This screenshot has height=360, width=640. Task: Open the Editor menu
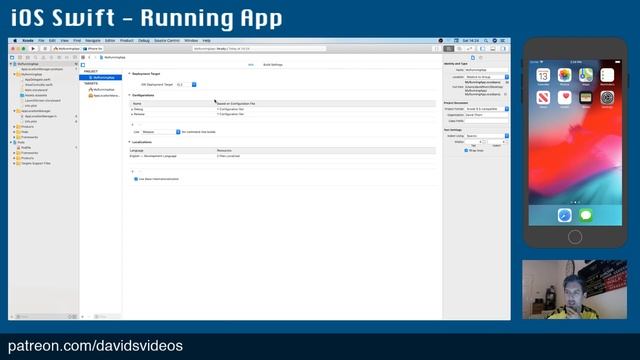[x=110, y=41]
